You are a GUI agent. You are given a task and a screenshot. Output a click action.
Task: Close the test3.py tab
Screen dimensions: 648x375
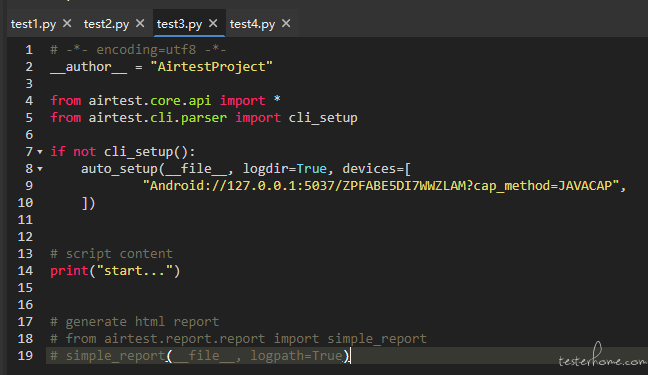pyautogui.click(x=213, y=24)
